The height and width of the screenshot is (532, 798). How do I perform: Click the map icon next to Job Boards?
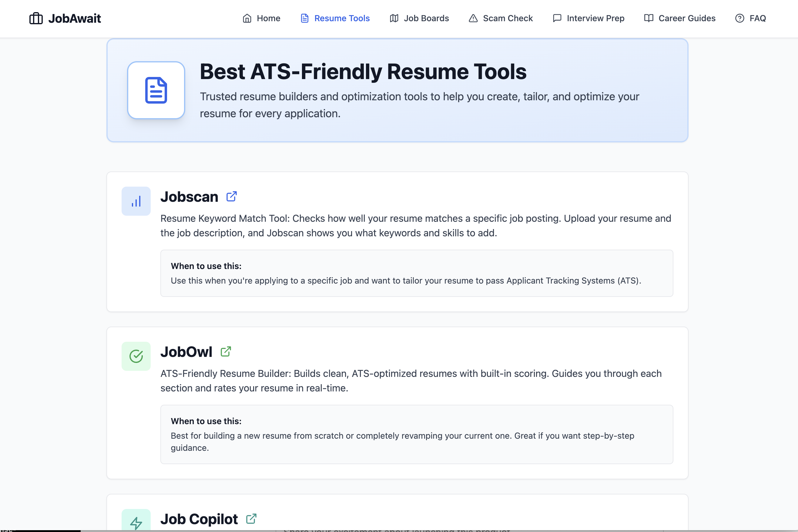coord(394,18)
